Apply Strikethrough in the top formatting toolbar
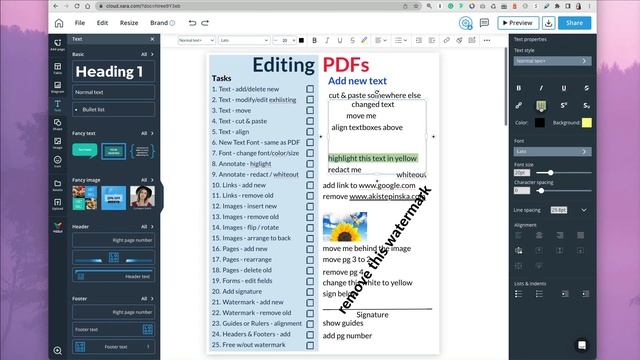Viewport: 640px width, 360px height. (x=352, y=40)
